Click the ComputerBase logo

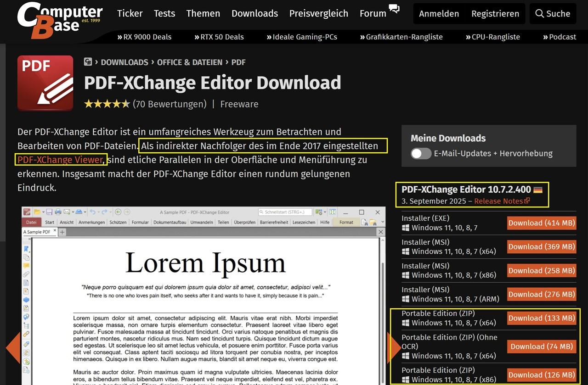[x=60, y=20]
